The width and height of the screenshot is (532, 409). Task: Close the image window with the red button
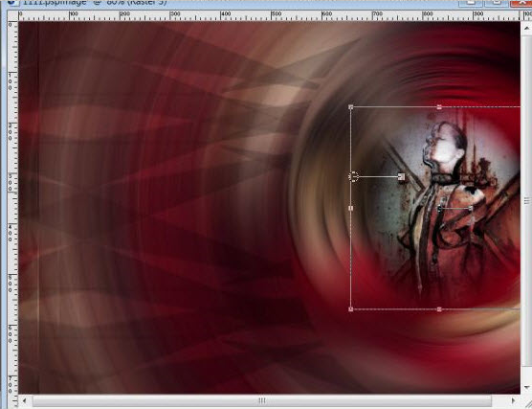(x=521, y=3)
